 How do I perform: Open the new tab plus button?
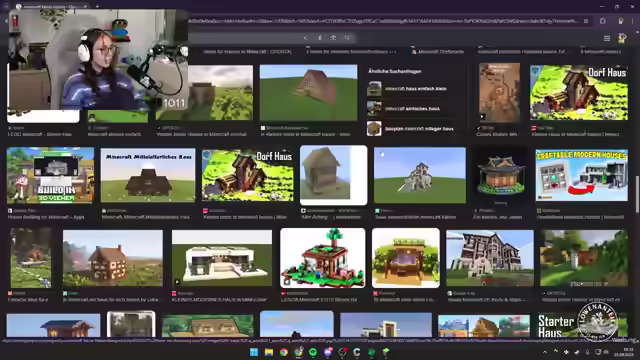click(x=97, y=6)
